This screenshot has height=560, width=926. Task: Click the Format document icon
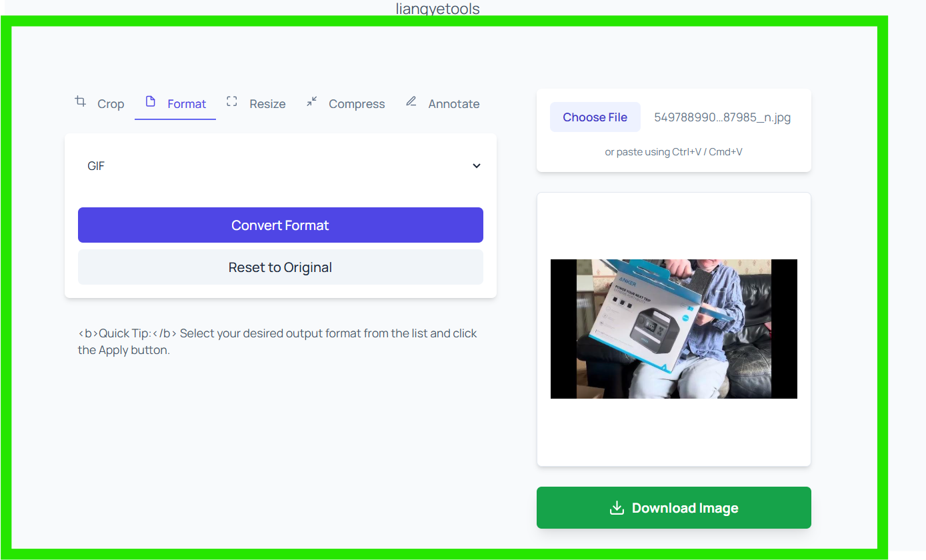point(149,102)
